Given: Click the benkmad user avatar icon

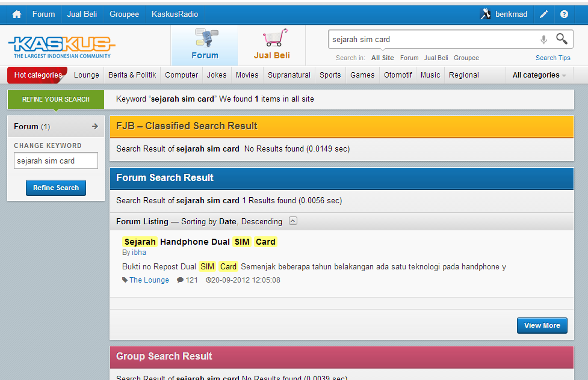Looking at the screenshot, I should point(485,14).
